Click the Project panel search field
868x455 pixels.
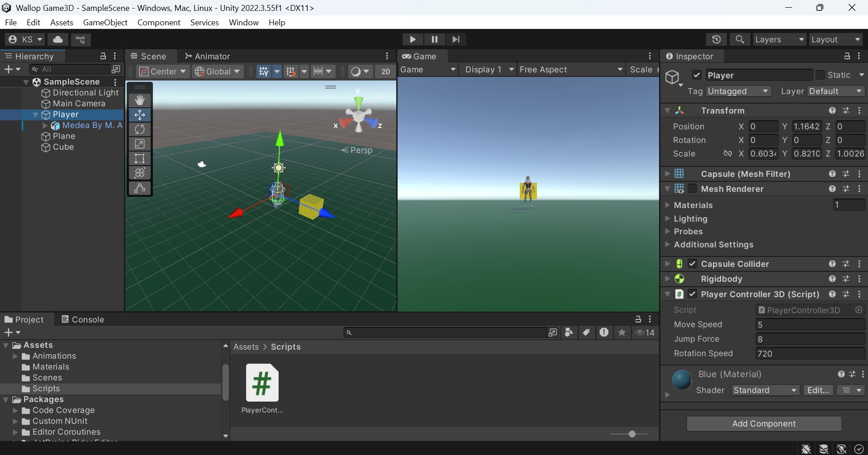coord(448,332)
